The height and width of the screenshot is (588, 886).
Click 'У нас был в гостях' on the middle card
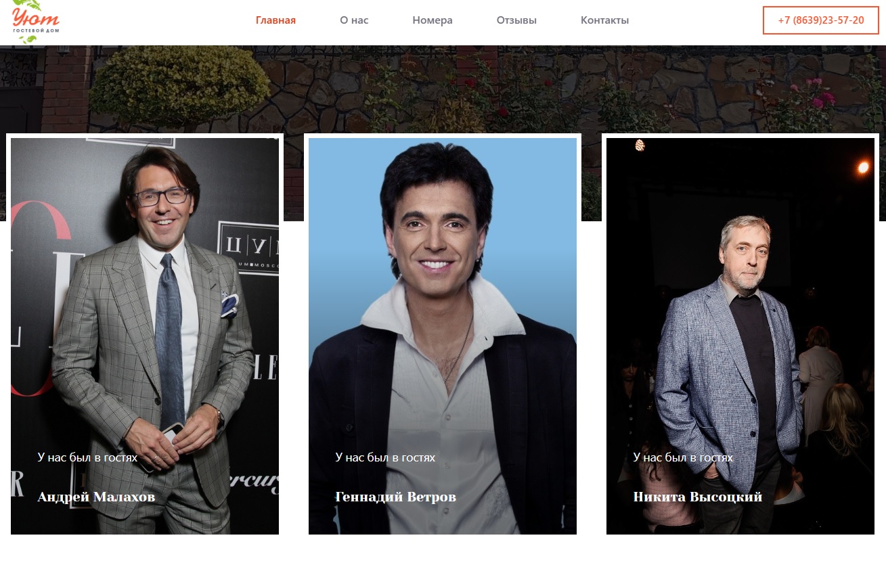tap(385, 457)
